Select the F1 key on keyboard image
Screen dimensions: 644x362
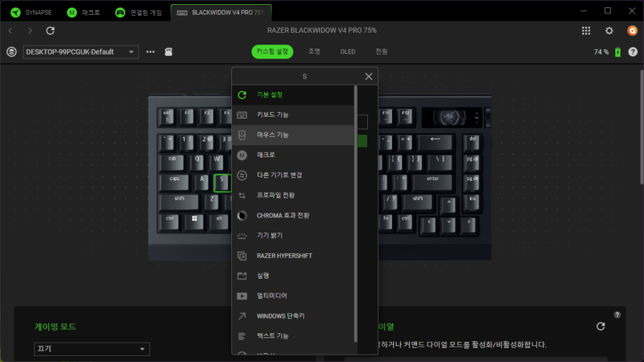(187, 117)
